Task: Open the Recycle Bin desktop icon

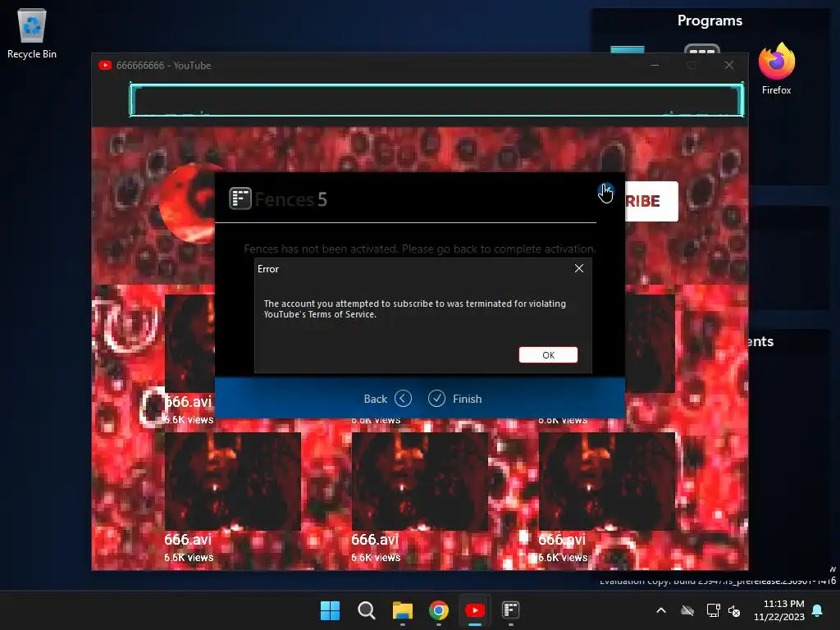Action: coord(32,33)
